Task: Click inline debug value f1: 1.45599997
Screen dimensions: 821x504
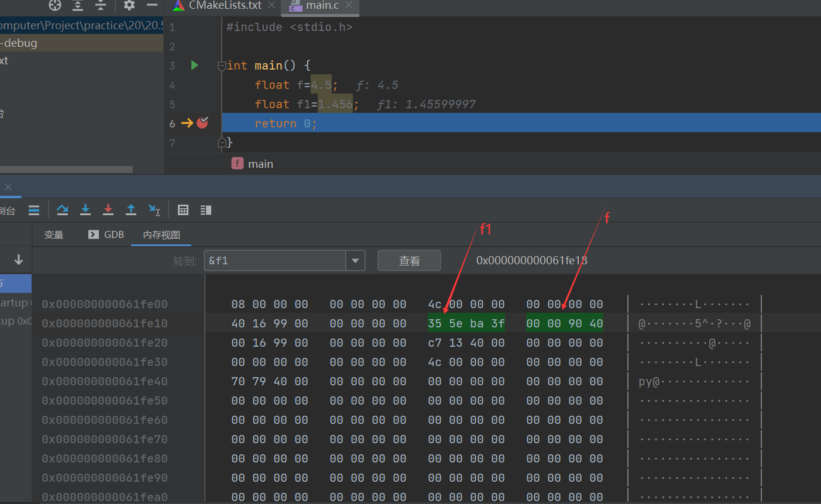Action: pyautogui.click(x=427, y=104)
